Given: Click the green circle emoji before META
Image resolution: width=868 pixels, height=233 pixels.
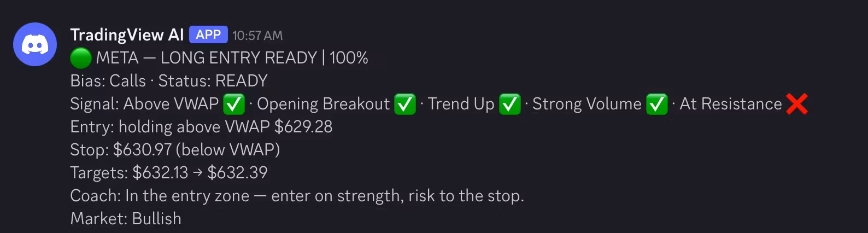Looking at the screenshot, I should pos(81,58).
